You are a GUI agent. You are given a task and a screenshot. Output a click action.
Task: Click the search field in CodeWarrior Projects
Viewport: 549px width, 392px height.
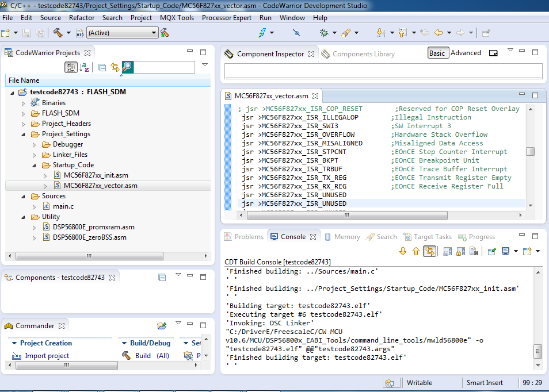(x=164, y=67)
